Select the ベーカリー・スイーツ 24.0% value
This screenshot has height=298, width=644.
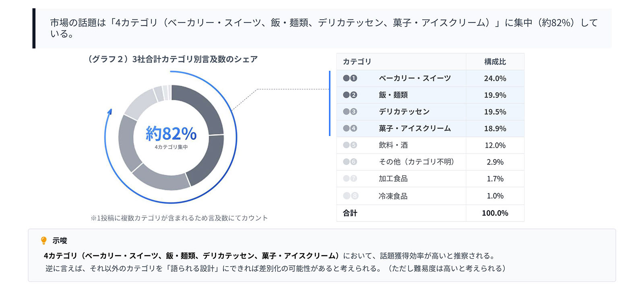click(495, 79)
